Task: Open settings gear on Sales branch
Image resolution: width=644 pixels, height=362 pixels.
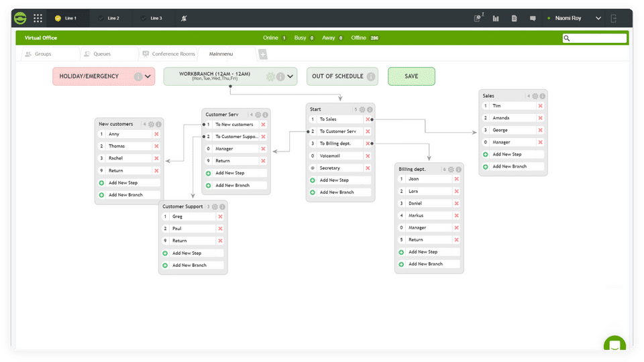Action: [535, 96]
